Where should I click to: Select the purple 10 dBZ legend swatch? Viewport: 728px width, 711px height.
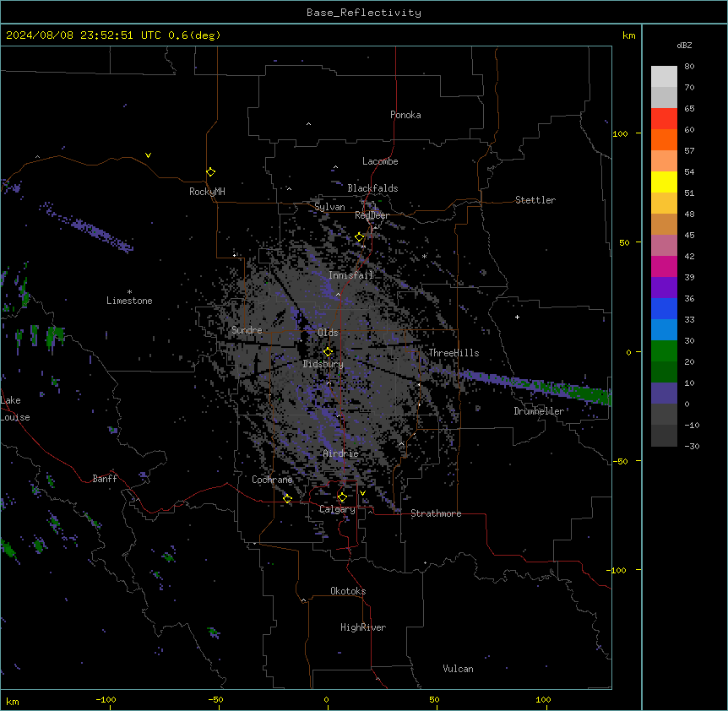(664, 393)
